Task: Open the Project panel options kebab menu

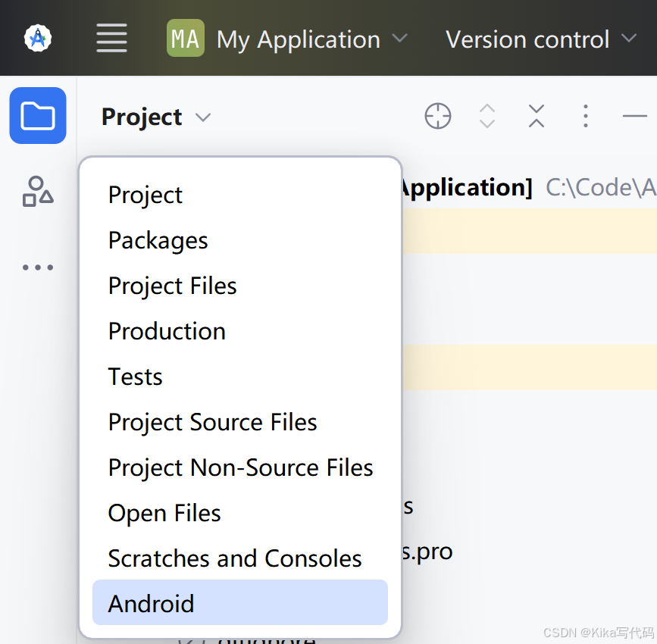Action: point(585,116)
